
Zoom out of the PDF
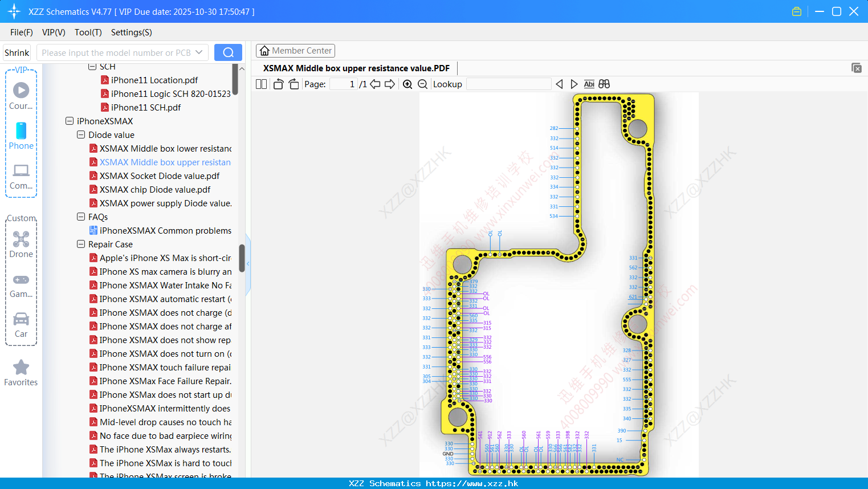(x=422, y=84)
